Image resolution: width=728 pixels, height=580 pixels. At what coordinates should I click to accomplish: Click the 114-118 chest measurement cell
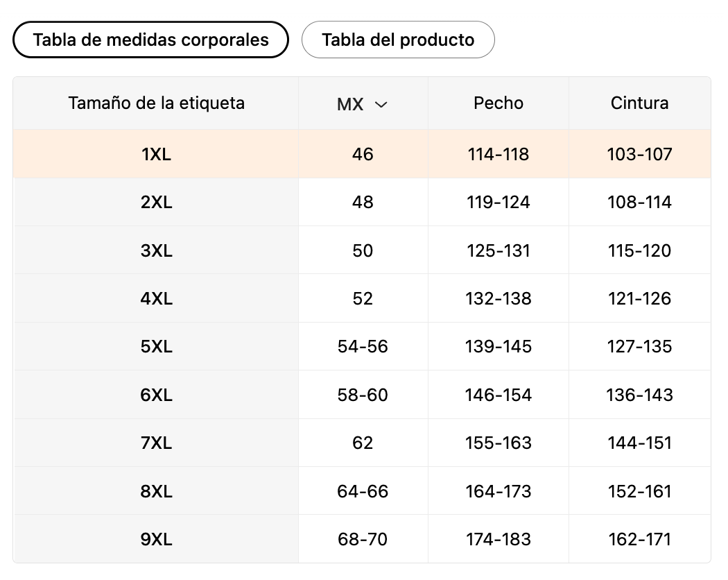[498, 154]
